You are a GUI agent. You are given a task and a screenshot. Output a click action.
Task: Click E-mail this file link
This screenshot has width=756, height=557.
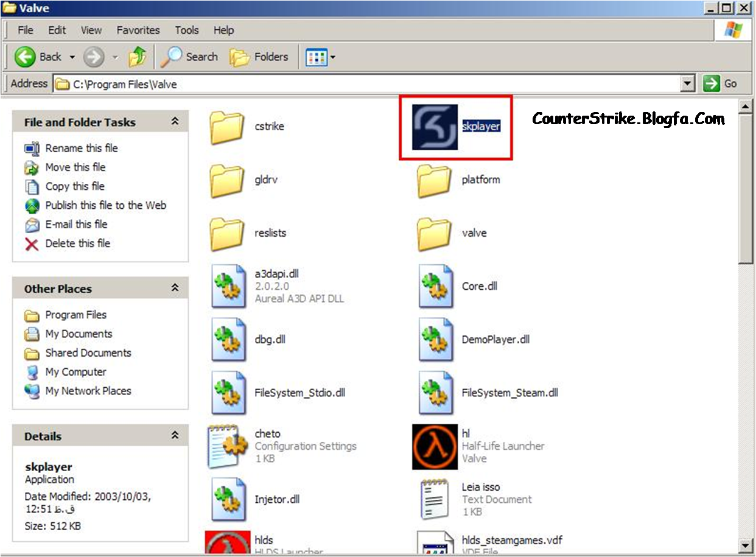(76, 224)
